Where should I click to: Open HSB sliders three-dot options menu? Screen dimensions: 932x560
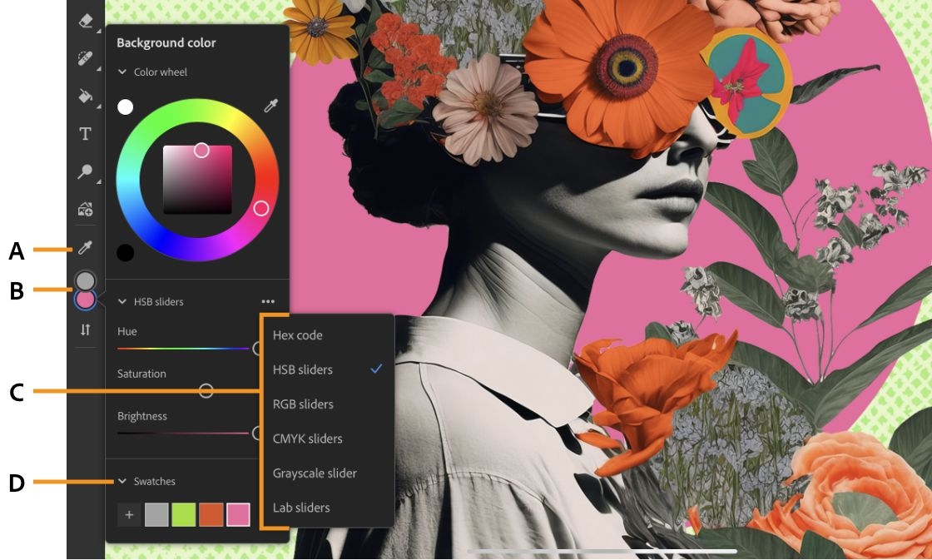pos(268,301)
